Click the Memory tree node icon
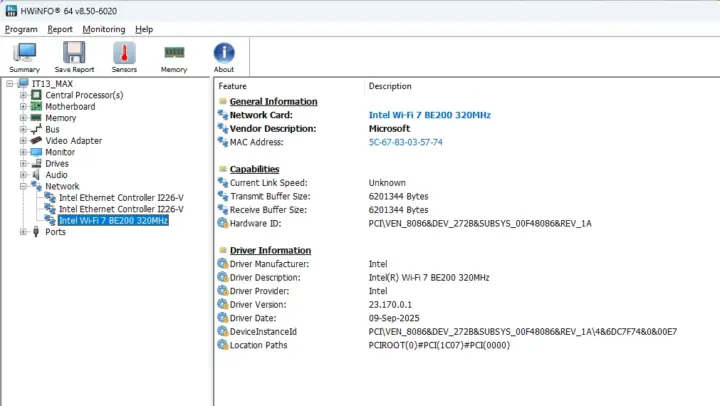Screen dimensions: 720x406 point(36,118)
